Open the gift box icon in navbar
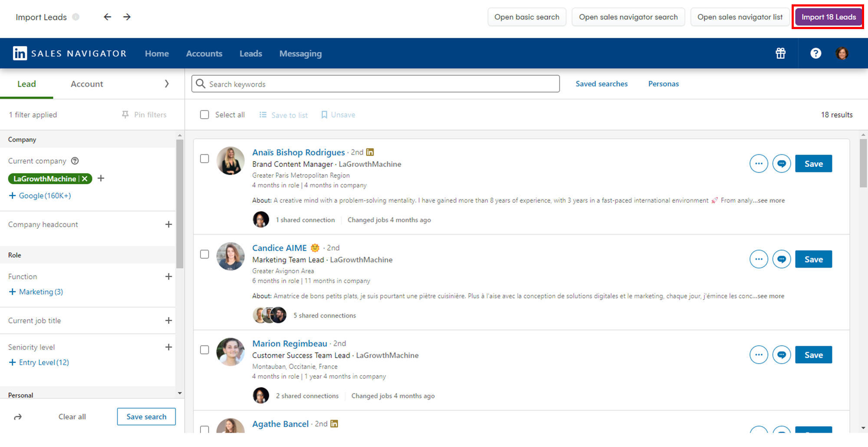Viewport: 868px width, 447px height. coord(780,53)
